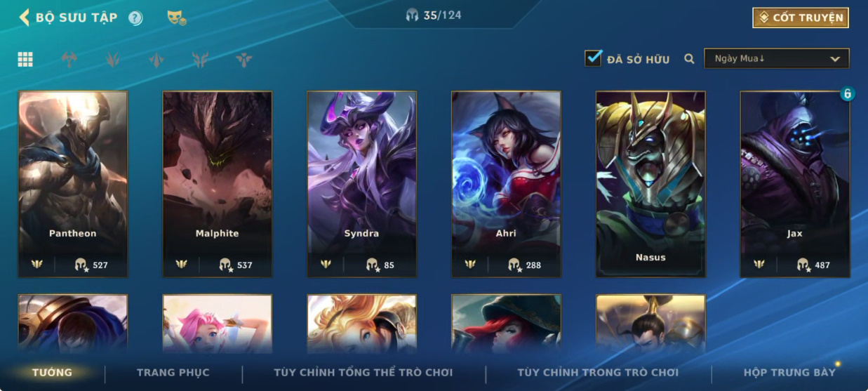Choose the first role filter icon after the grid
The height and width of the screenshot is (391, 868).
[69, 60]
